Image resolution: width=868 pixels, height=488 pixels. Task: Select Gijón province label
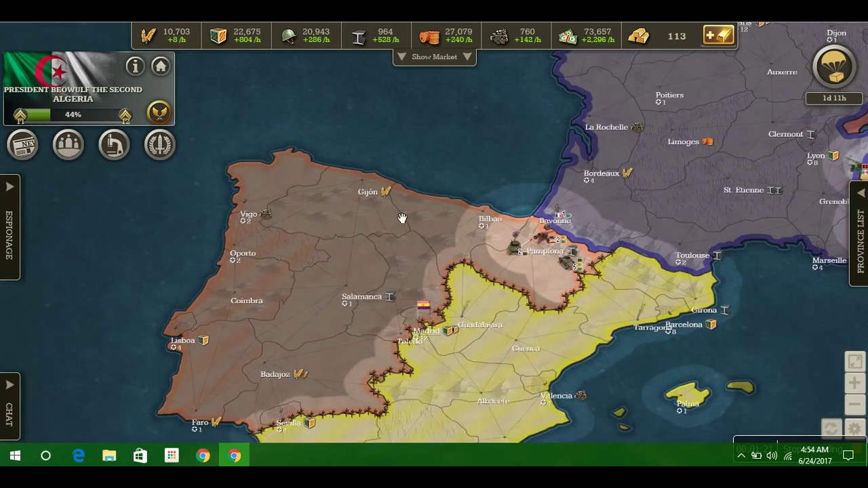tap(368, 192)
